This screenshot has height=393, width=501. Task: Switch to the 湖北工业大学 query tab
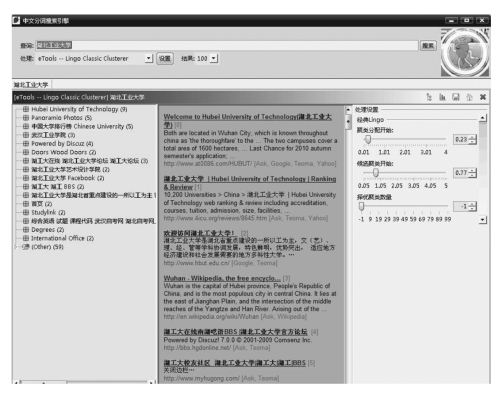pos(31,85)
